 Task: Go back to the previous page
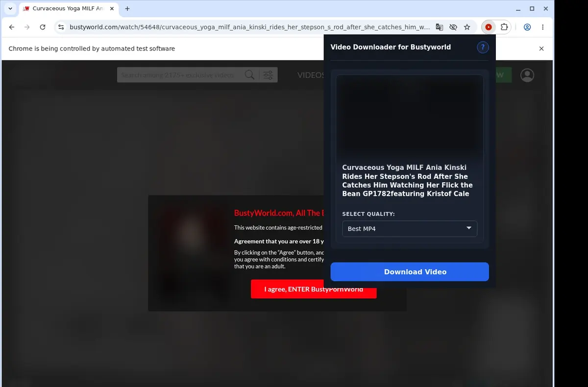click(12, 27)
